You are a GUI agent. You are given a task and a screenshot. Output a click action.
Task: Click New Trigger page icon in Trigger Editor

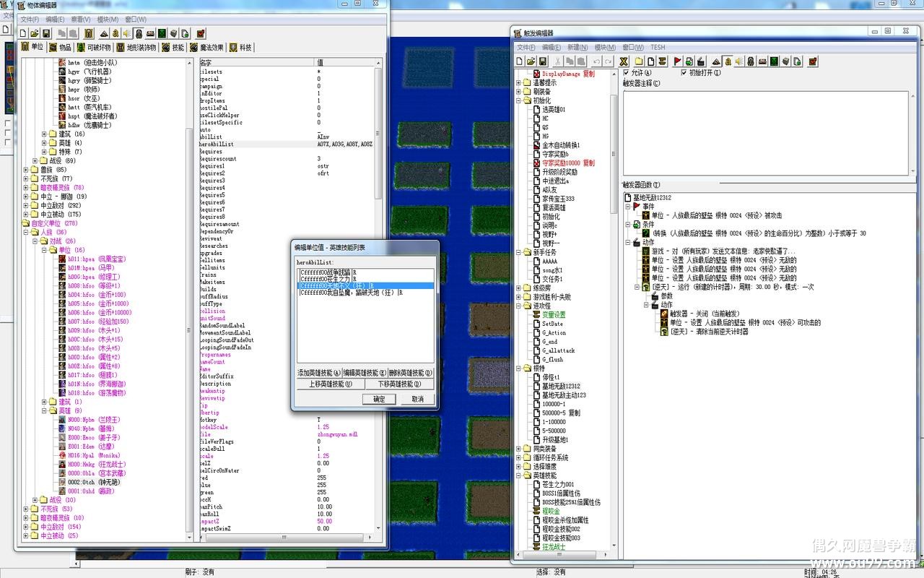(x=650, y=61)
